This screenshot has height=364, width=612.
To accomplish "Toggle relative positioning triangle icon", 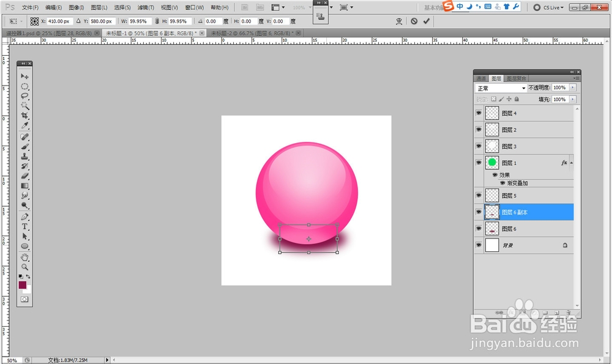I will coord(78,21).
